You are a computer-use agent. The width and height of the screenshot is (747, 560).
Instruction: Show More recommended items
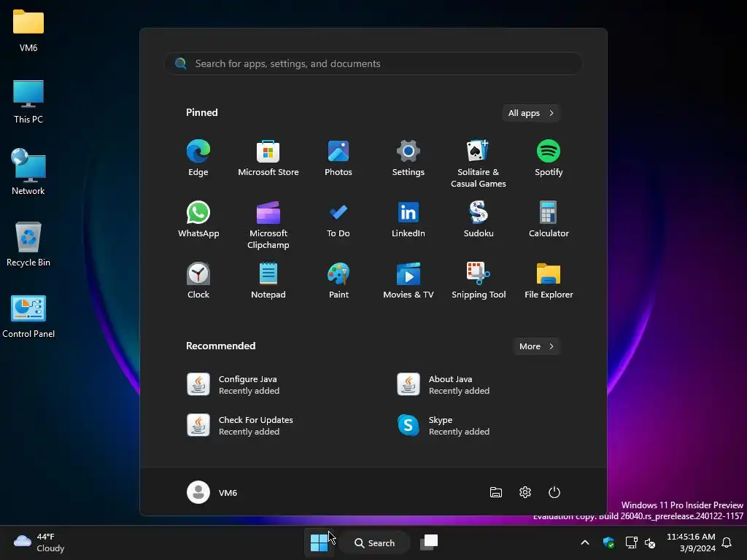(536, 346)
